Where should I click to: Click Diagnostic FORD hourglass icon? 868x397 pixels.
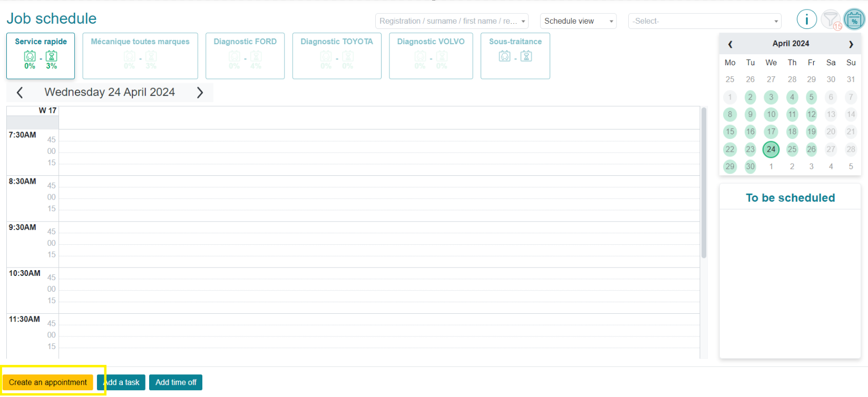pyautogui.click(x=256, y=56)
